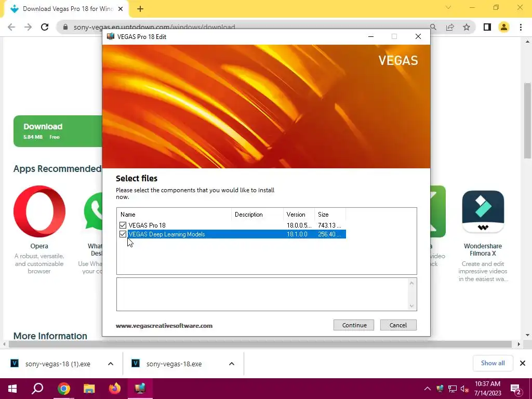
Task: Open a new Chrome tab
Action: point(140,9)
